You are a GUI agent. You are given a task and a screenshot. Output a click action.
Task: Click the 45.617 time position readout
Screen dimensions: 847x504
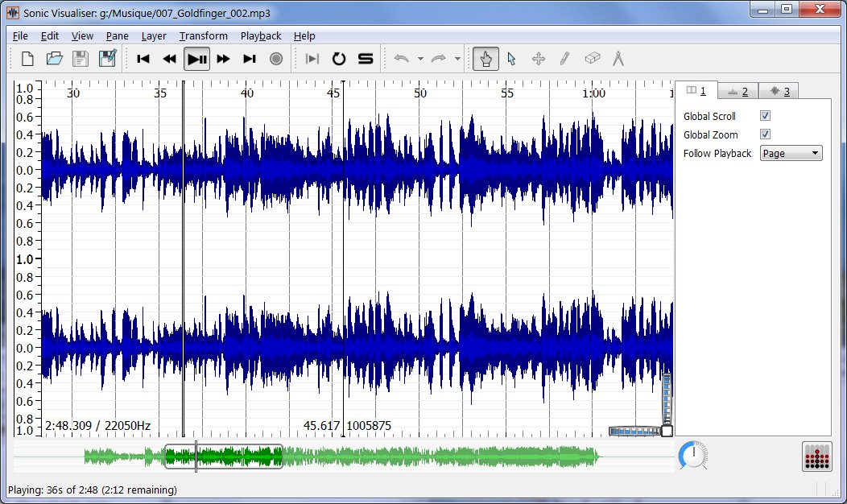tap(321, 426)
